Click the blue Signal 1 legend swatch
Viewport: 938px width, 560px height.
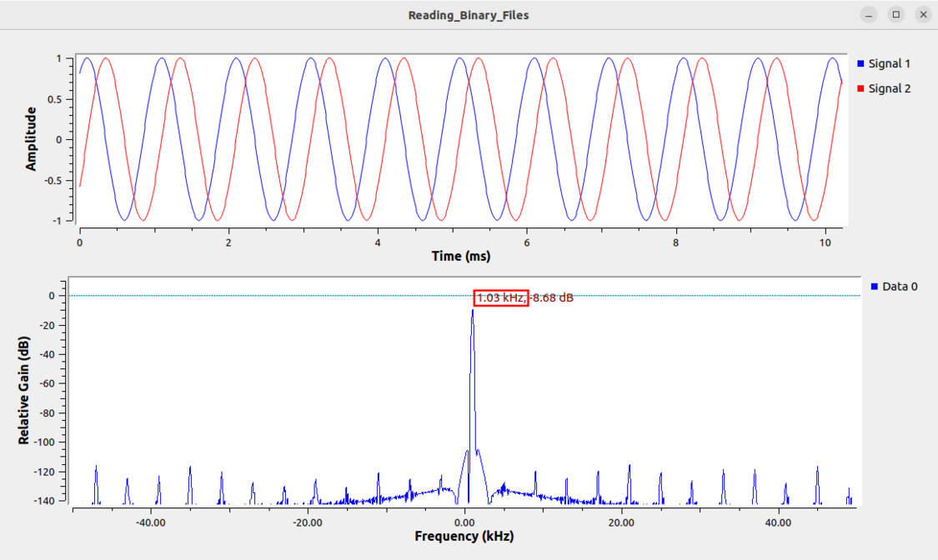click(862, 63)
